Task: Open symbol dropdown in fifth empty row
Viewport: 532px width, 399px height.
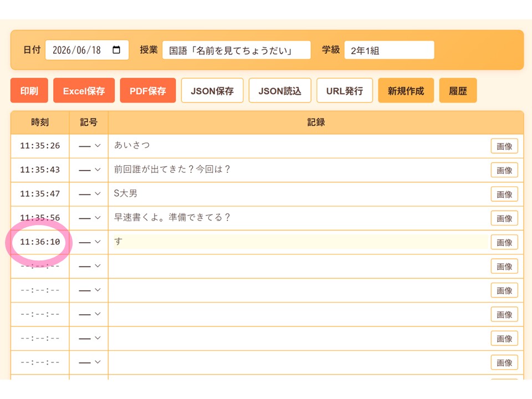Action: pyautogui.click(x=89, y=362)
